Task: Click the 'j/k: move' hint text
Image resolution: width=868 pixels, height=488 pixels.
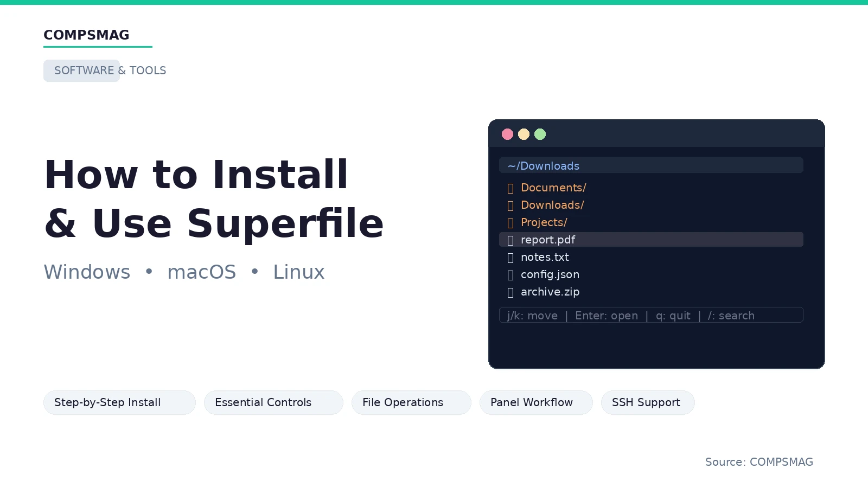Action: coord(532,316)
